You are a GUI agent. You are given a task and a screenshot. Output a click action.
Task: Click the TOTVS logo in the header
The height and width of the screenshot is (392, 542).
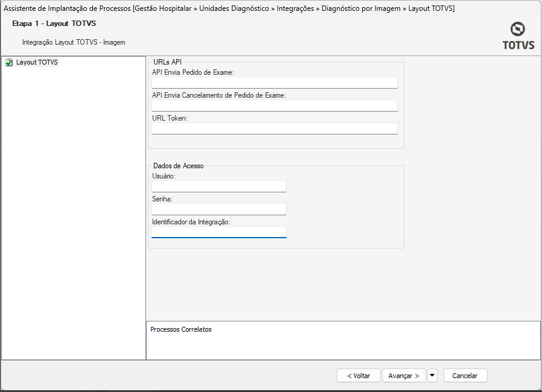tap(518, 36)
